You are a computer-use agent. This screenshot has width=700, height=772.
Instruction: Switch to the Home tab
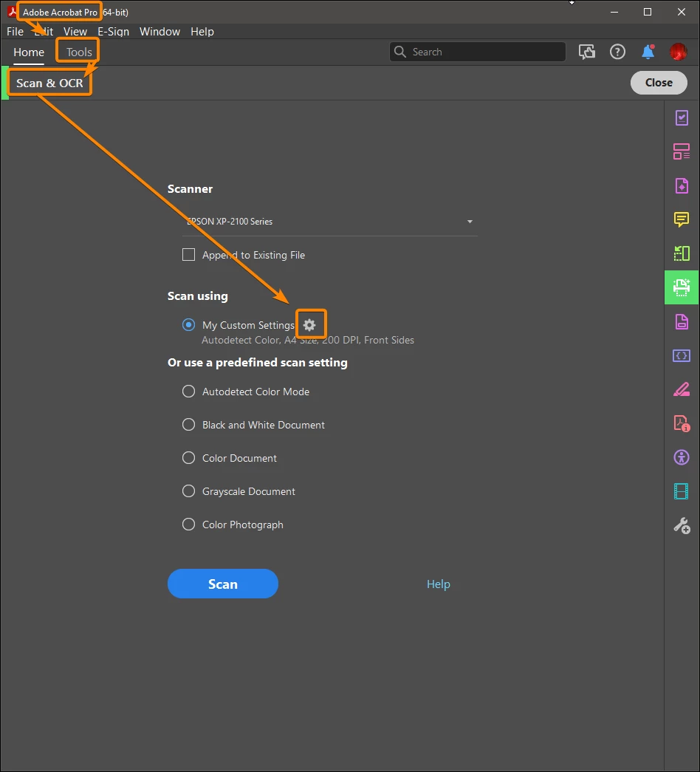coord(29,52)
